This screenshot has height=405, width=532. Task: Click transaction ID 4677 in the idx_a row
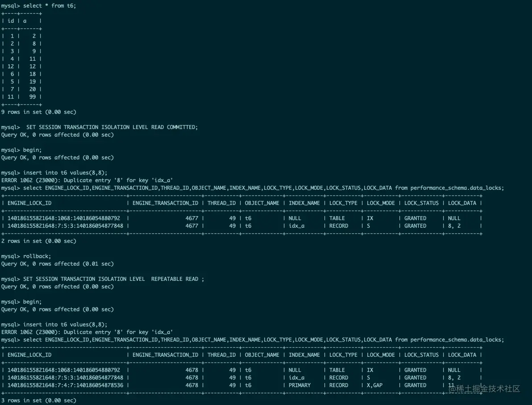tap(192, 226)
